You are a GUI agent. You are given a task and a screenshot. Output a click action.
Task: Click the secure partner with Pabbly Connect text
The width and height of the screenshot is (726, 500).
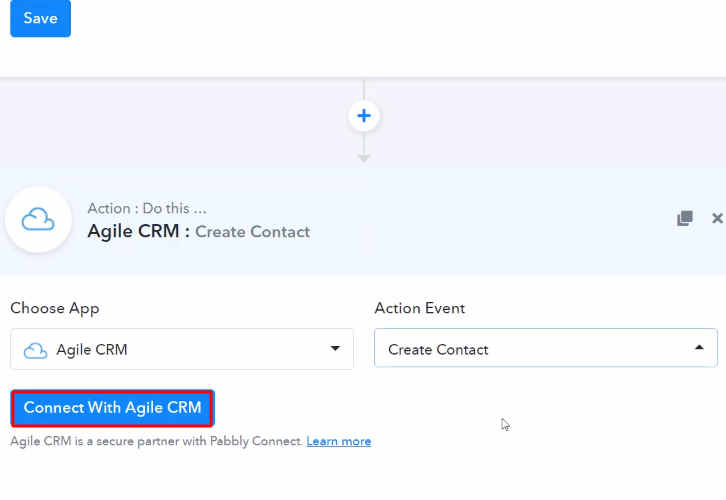156,441
